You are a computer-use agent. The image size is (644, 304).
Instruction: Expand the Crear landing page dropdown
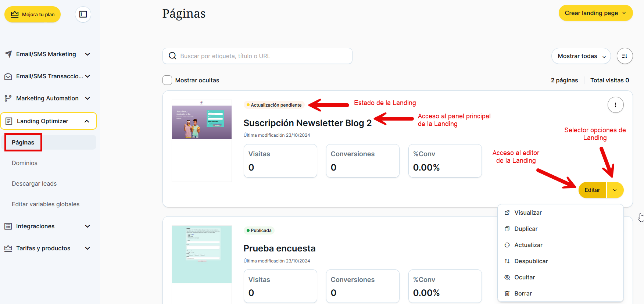(595, 13)
